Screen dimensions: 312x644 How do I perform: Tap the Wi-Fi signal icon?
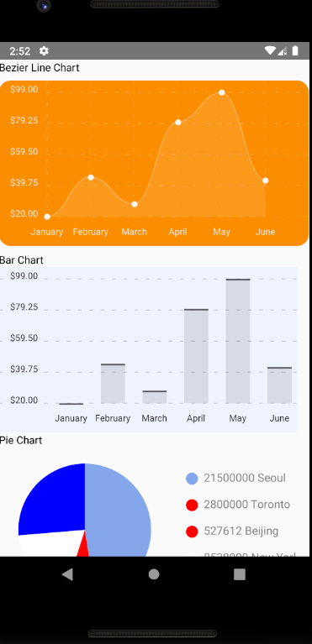tap(270, 50)
